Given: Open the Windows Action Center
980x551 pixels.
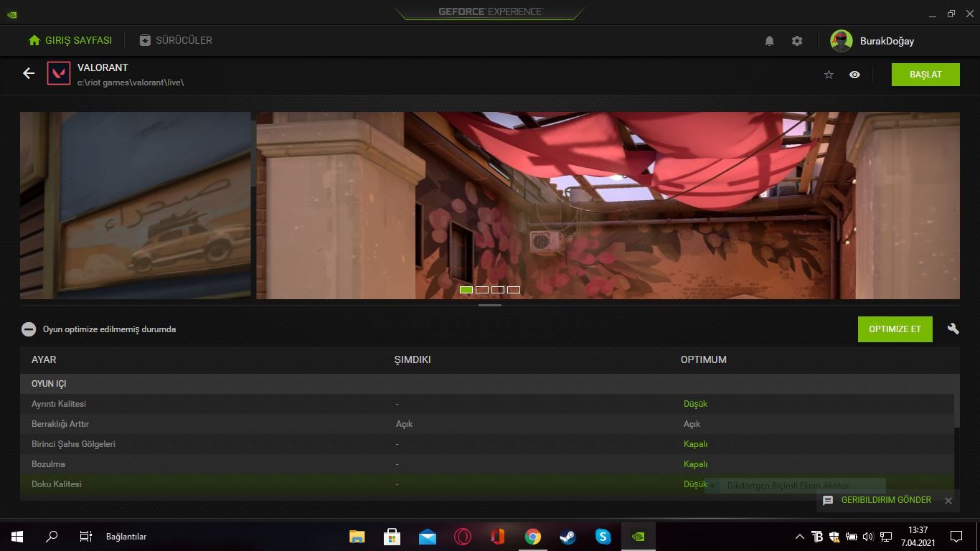Looking at the screenshot, I should pos(956,537).
